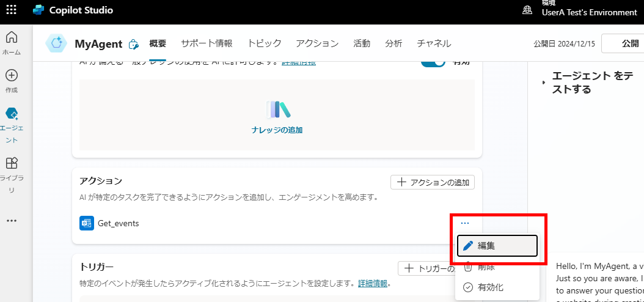Open the app launcher waffle icon
The image size is (644, 302).
pos(11,10)
